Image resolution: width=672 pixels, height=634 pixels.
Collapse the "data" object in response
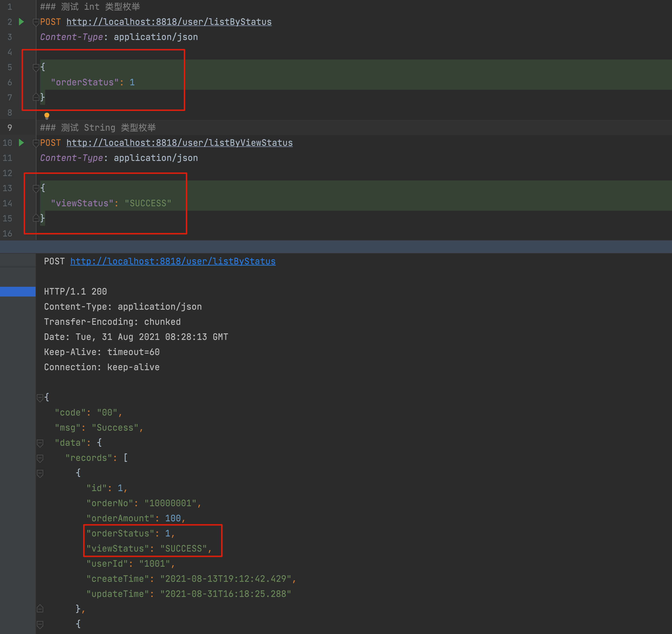pos(40,443)
